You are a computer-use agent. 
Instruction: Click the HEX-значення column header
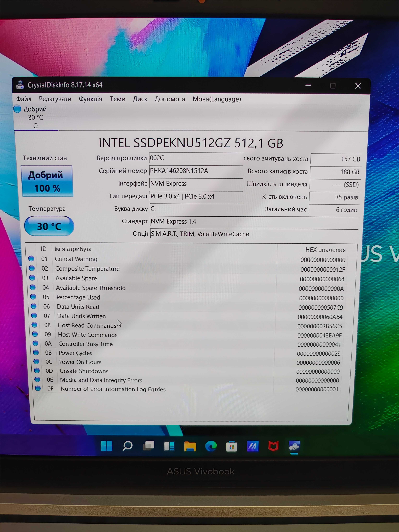[x=325, y=250]
